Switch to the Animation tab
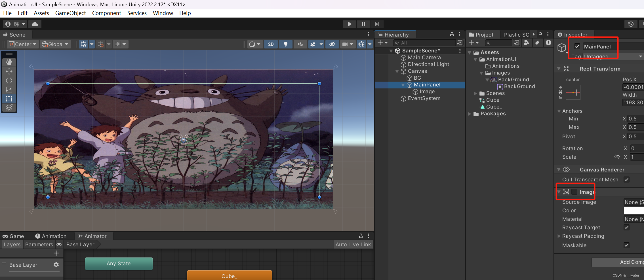This screenshot has height=280, width=644. [51, 236]
